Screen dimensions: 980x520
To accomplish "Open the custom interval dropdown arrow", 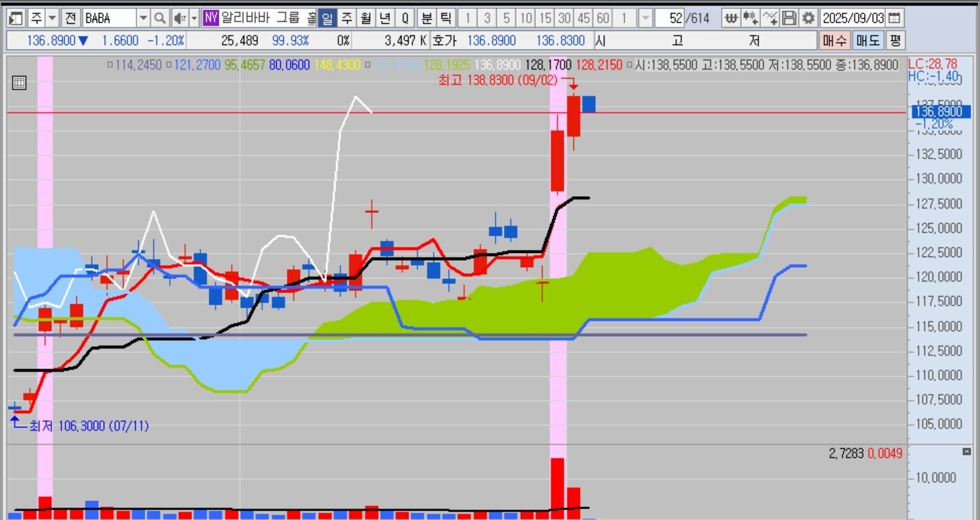I will coord(645,18).
